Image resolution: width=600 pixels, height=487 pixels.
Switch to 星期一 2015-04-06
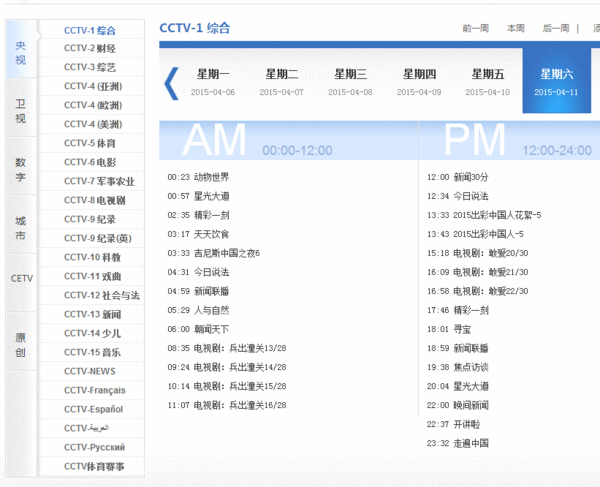click(213, 82)
